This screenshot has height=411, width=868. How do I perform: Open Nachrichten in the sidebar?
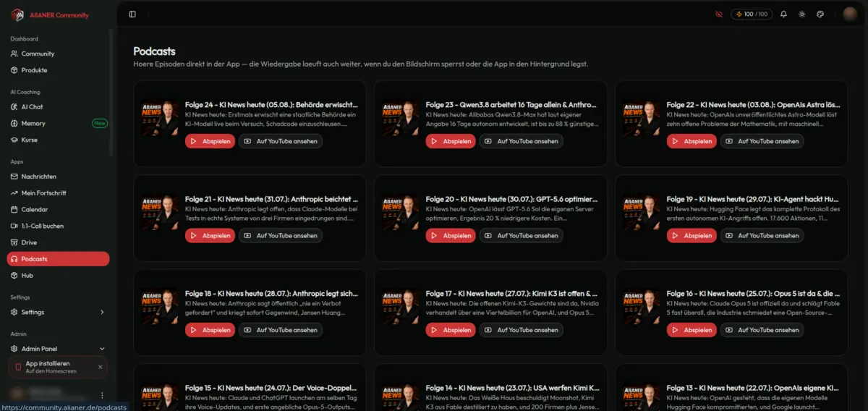coord(58,177)
